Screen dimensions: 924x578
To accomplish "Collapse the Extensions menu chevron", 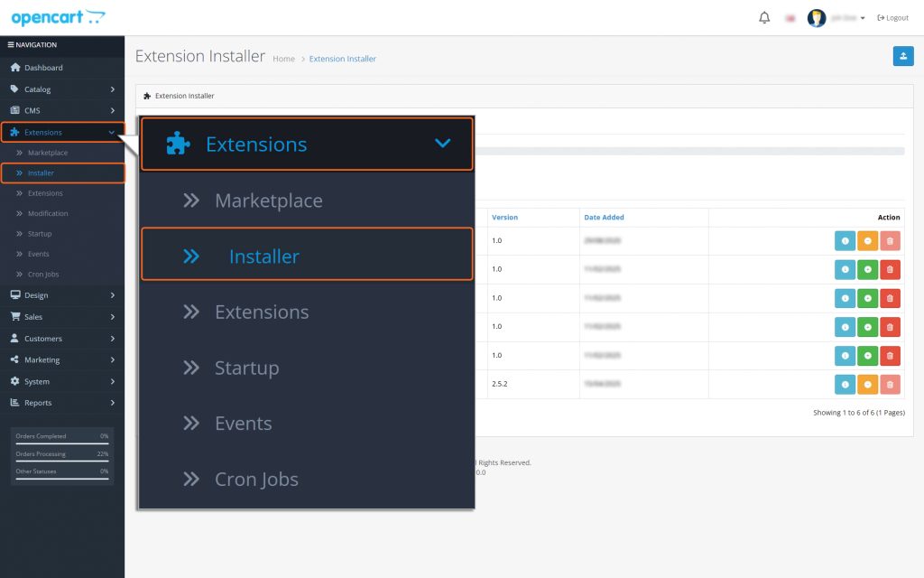I will [x=442, y=143].
